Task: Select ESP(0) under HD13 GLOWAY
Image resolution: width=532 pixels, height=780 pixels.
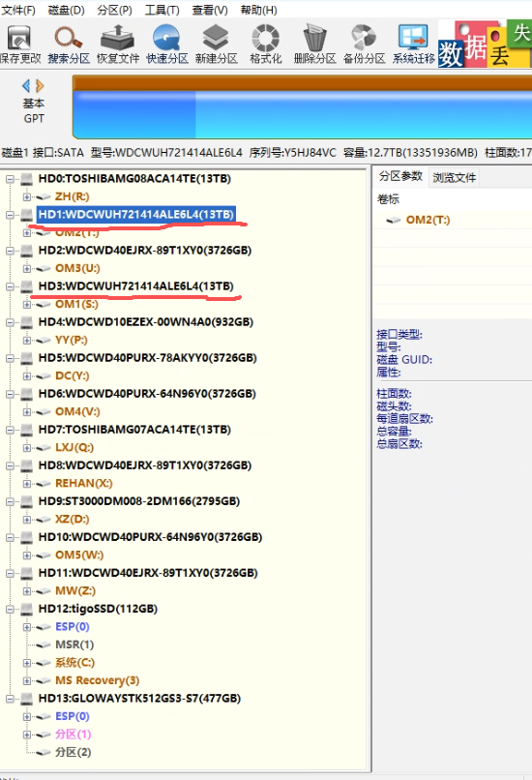Action: tap(73, 716)
